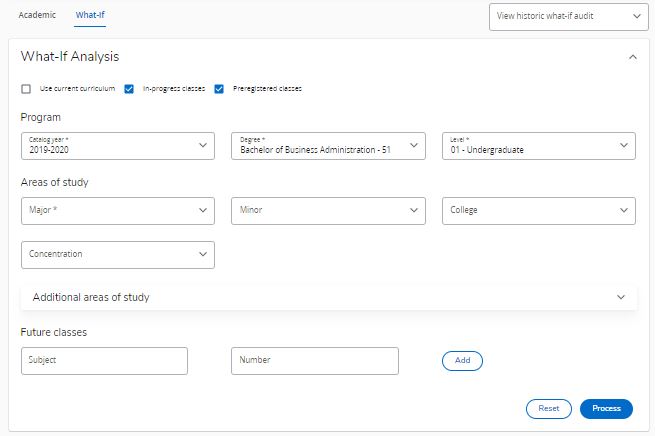
Task: Click the Reset button
Action: tap(548, 408)
